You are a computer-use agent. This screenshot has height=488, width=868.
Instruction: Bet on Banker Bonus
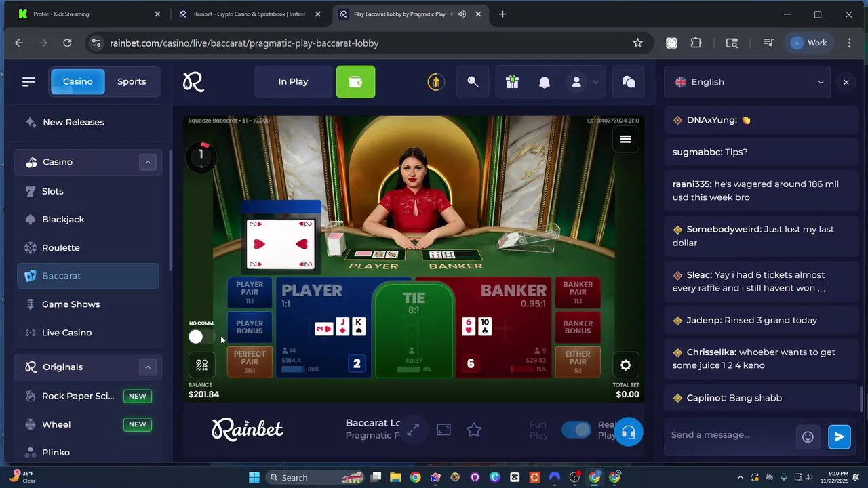click(578, 327)
